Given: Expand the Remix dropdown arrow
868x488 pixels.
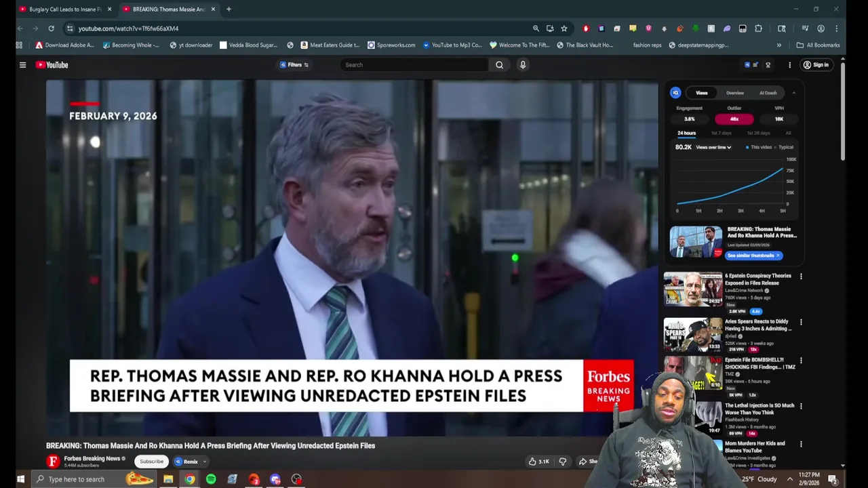Looking at the screenshot, I should (204, 462).
